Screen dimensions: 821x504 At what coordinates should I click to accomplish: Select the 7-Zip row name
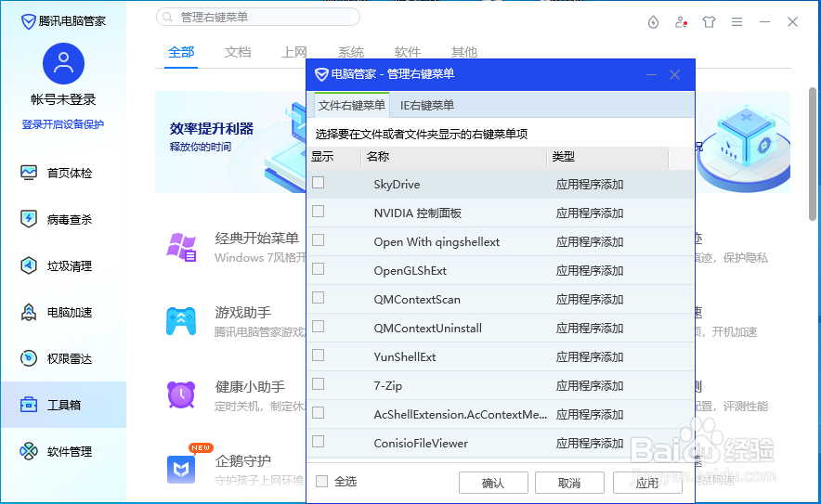[388, 386]
